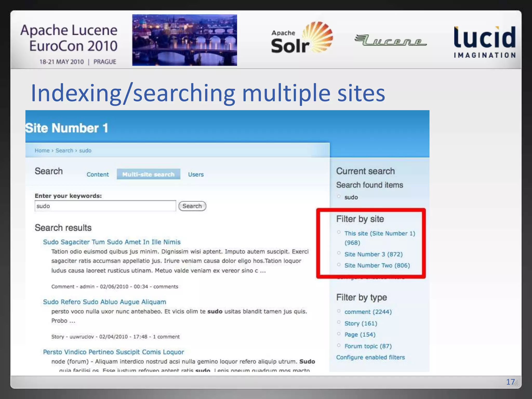Open result Persto Vindico Pertineo Suscipit Comis Loquor
The height and width of the screenshot is (399, 532).
click(114, 352)
